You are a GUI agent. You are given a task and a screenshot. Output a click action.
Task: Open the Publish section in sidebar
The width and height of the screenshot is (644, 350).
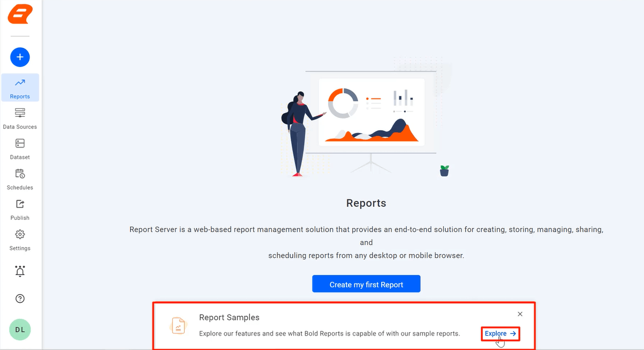click(x=20, y=210)
